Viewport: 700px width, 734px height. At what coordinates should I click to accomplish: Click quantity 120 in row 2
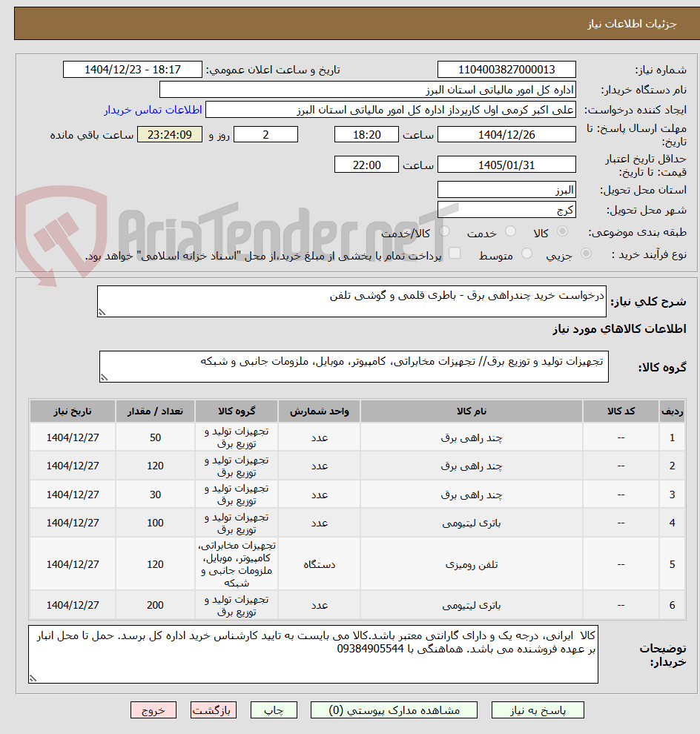coord(155,466)
